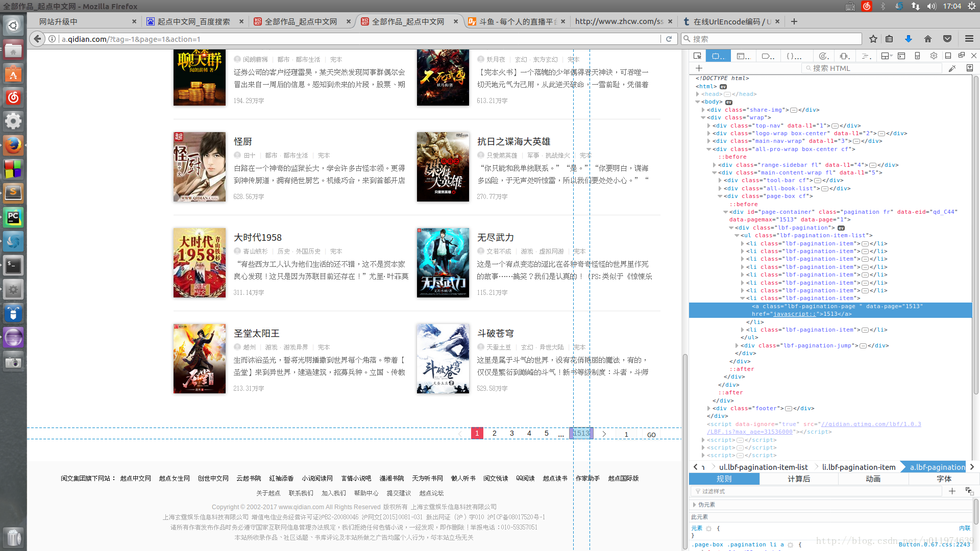Open the Performance panel tab
Viewport: 980px width, 551px height.
pos(823,56)
